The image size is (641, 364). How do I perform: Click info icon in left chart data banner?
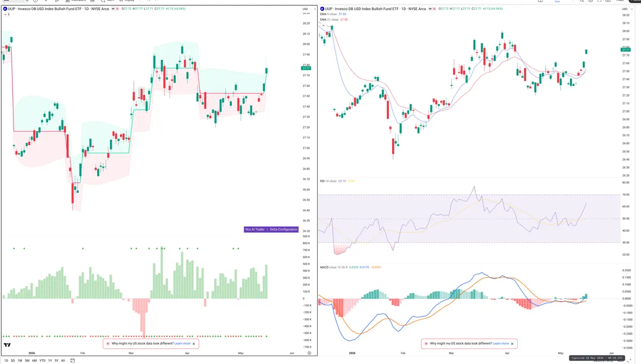pyautogui.click(x=108, y=344)
